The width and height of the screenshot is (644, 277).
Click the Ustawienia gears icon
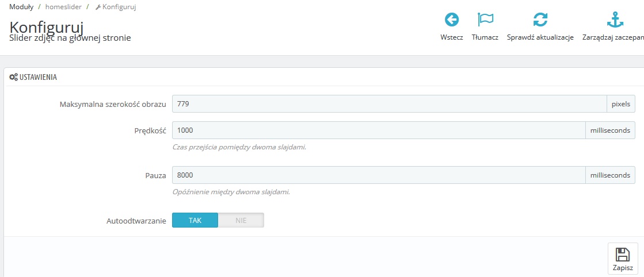click(14, 77)
